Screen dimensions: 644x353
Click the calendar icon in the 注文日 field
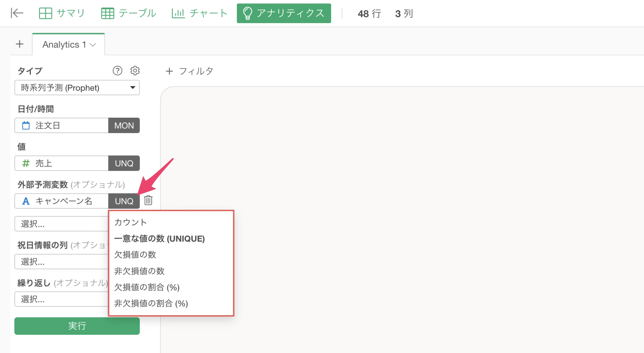[x=26, y=125]
